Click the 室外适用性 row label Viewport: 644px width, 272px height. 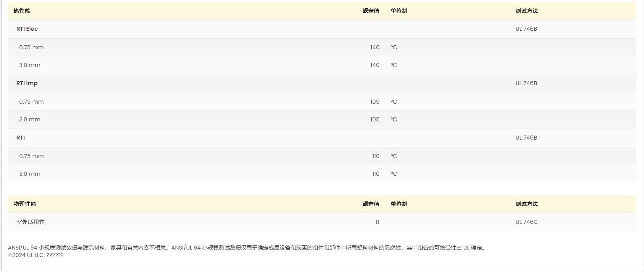[x=30, y=222]
